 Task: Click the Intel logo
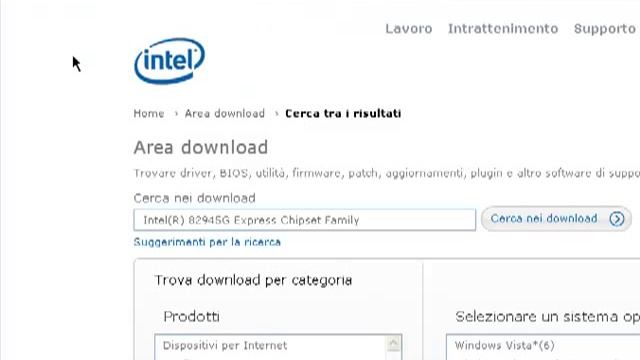pos(169,61)
